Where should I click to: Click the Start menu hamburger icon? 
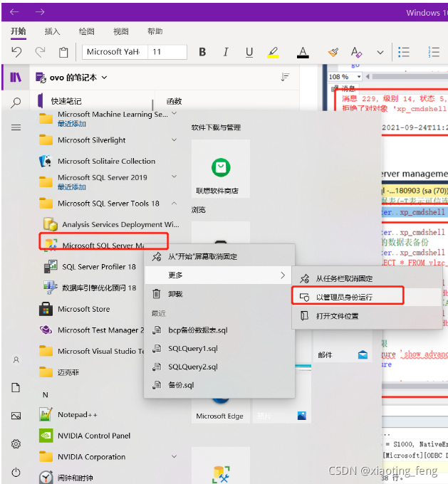16,127
